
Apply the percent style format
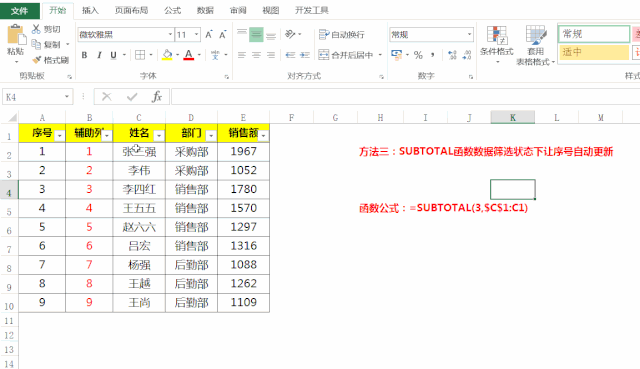[418, 55]
